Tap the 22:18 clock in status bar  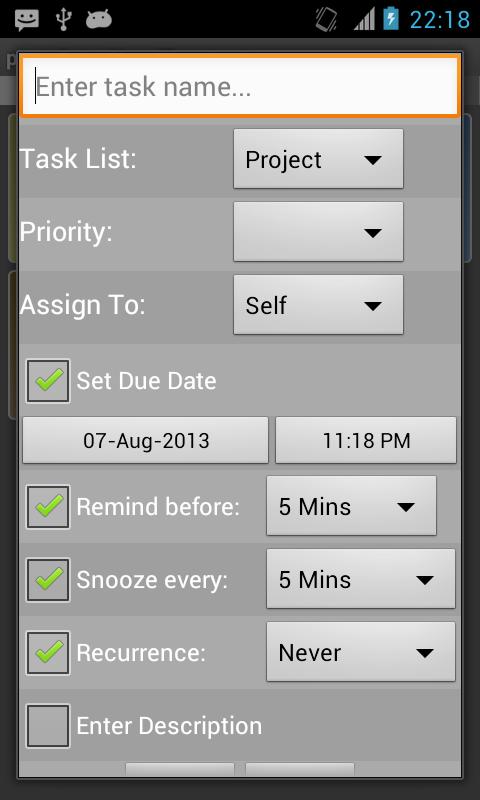pos(440,20)
